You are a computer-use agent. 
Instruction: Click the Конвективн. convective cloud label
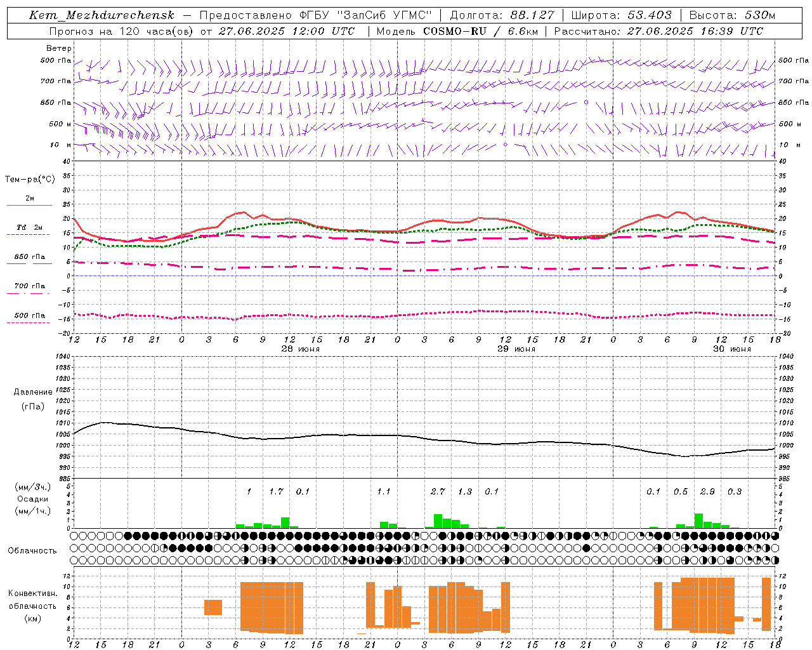32,594
